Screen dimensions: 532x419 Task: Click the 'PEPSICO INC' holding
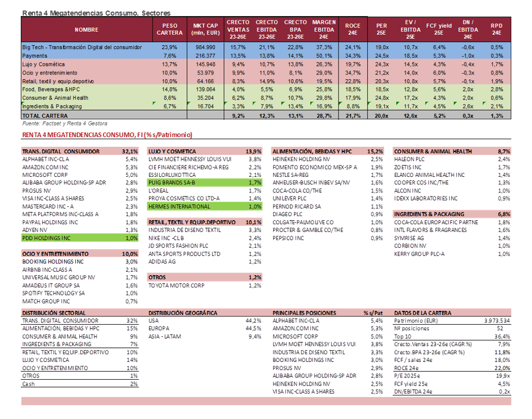pos(288,238)
